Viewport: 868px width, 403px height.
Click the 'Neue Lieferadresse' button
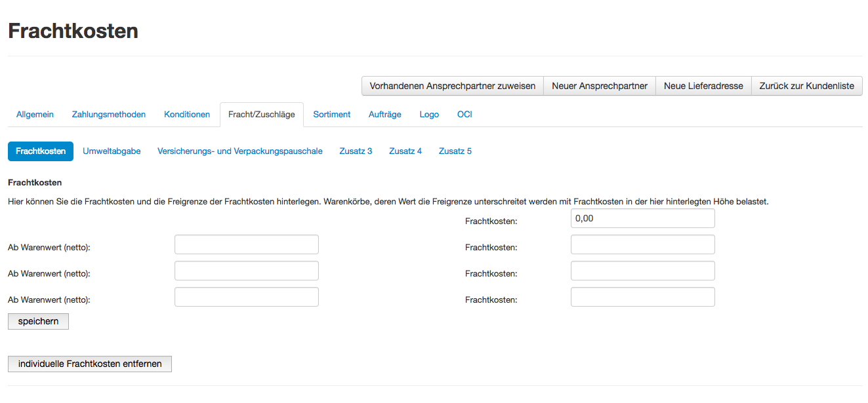pyautogui.click(x=703, y=86)
